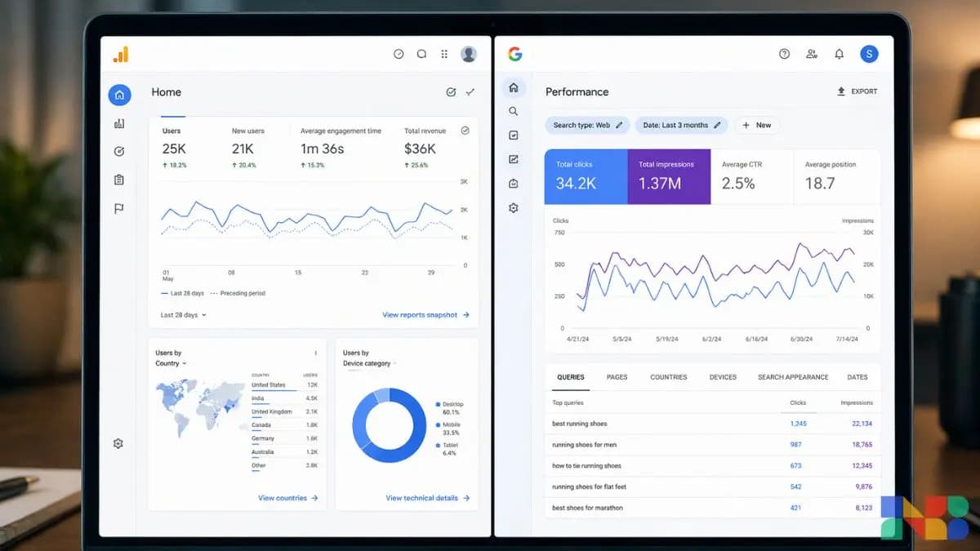
Task: Switch to the DATES tab
Action: click(857, 377)
